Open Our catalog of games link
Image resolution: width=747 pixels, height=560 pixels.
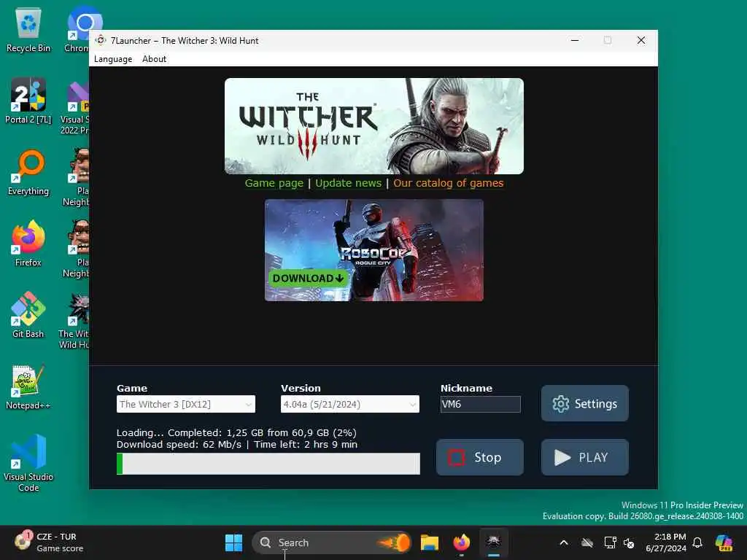click(x=449, y=183)
